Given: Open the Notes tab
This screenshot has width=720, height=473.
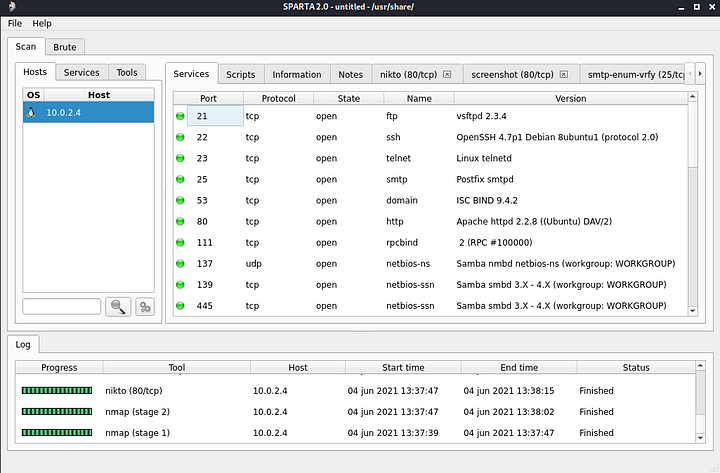Looking at the screenshot, I should pos(350,74).
